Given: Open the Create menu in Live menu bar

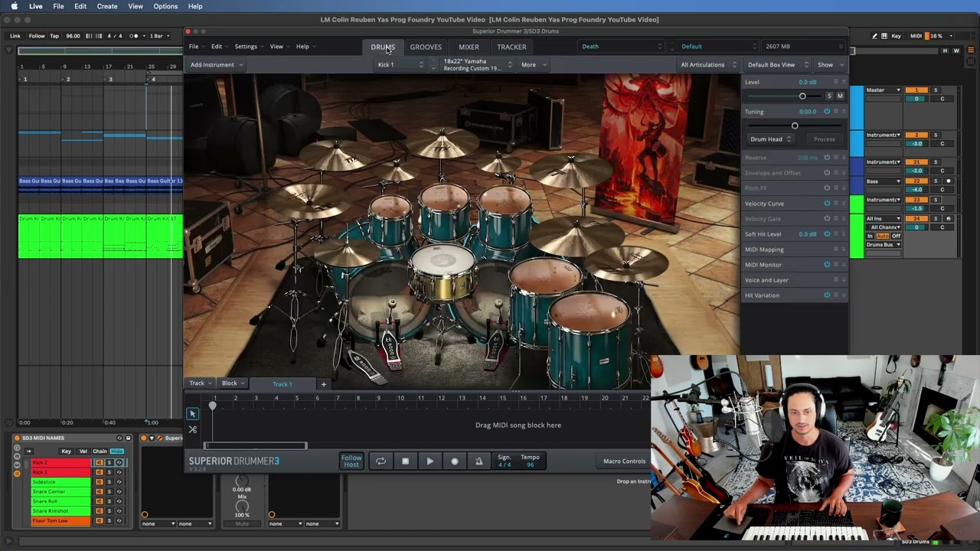Looking at the screenshot, I should 107,6.
